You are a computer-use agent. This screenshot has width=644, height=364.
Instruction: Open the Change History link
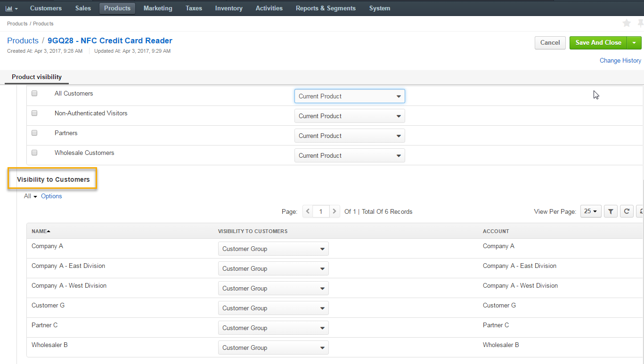(620, 60)
